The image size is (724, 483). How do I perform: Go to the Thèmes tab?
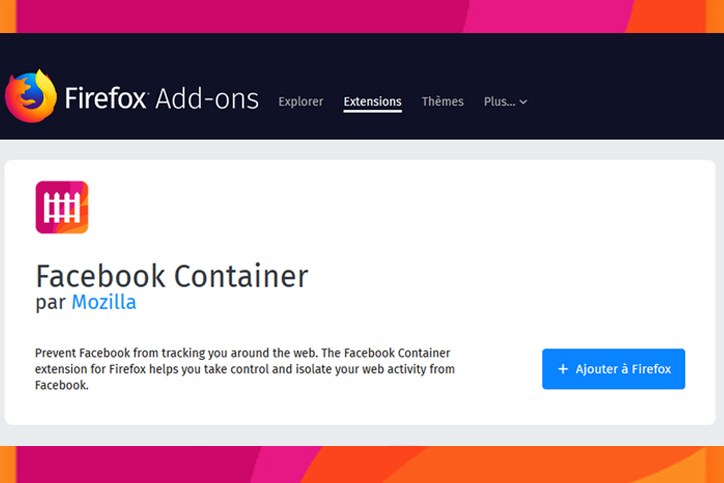coord(442,102)
